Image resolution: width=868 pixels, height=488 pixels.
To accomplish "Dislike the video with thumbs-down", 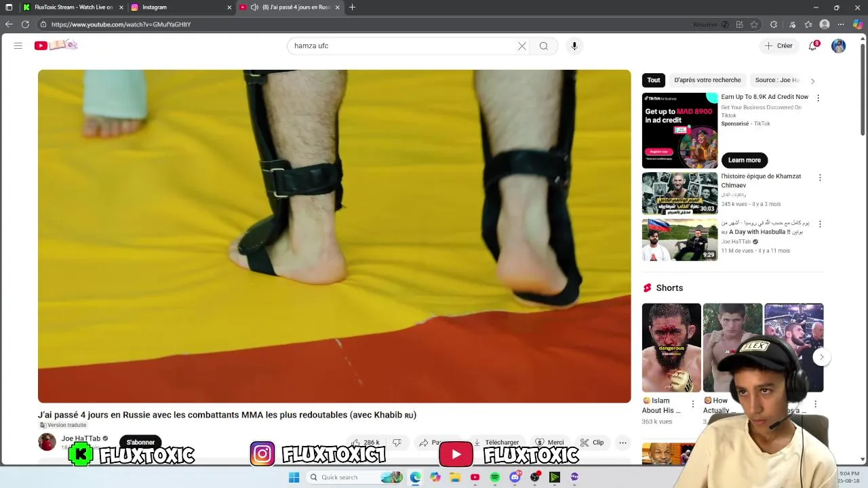I will click(397, 443).
